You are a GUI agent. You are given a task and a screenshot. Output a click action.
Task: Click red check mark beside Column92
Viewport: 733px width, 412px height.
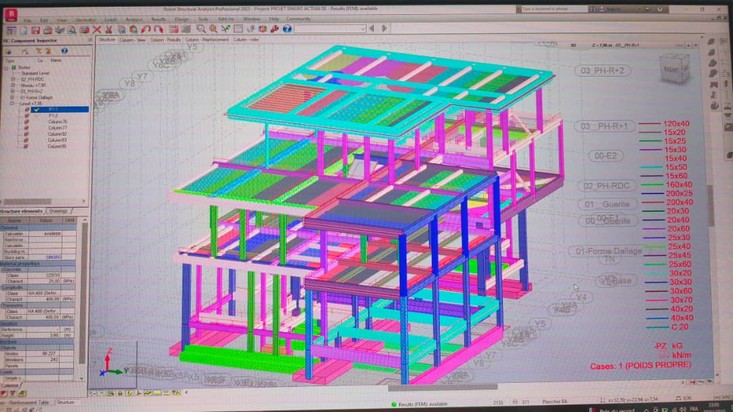(x=27, y=134)
